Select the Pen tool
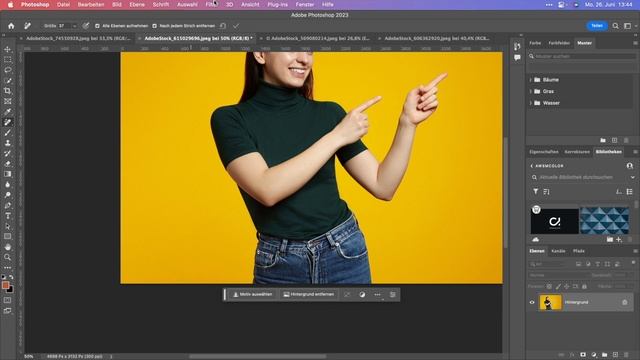This screenshot has height=360, width=640. [x=8, y=205]
